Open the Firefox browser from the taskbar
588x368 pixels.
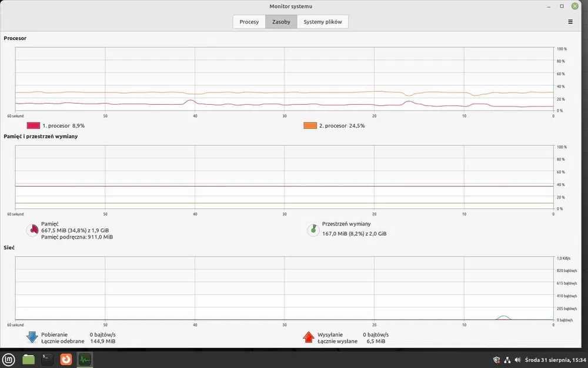[x=66, y=359]
